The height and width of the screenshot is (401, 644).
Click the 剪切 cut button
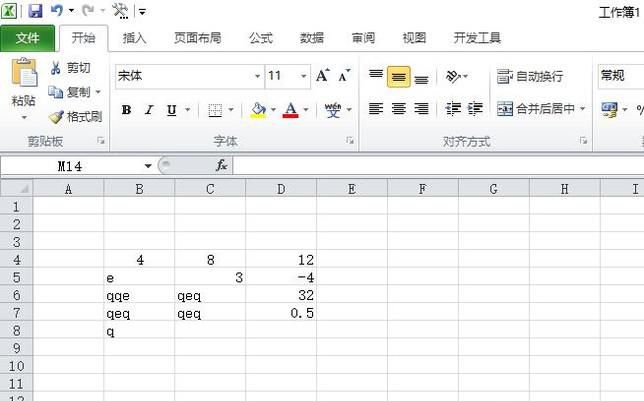71,68
